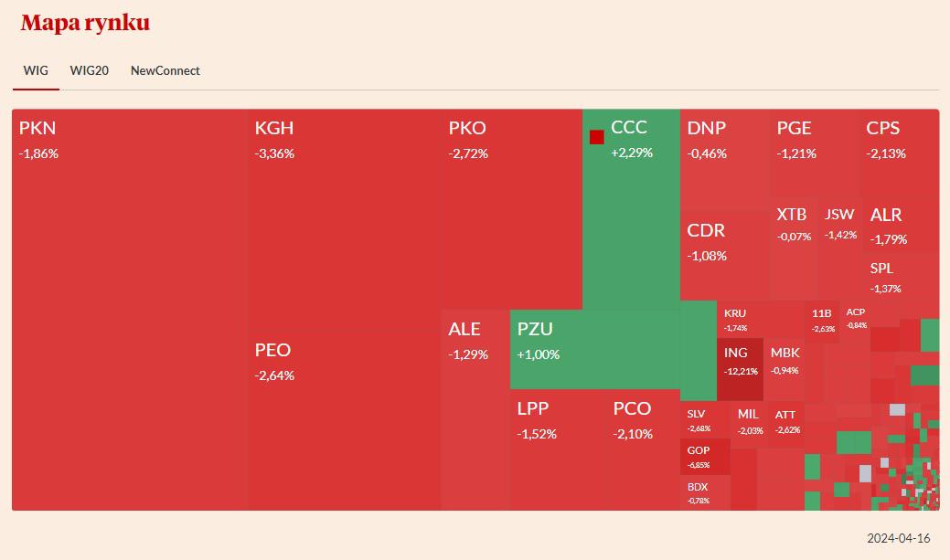Select the CPS tile at -2,13%
Viewport: 950px width, 560px height.
click(899, 153)
